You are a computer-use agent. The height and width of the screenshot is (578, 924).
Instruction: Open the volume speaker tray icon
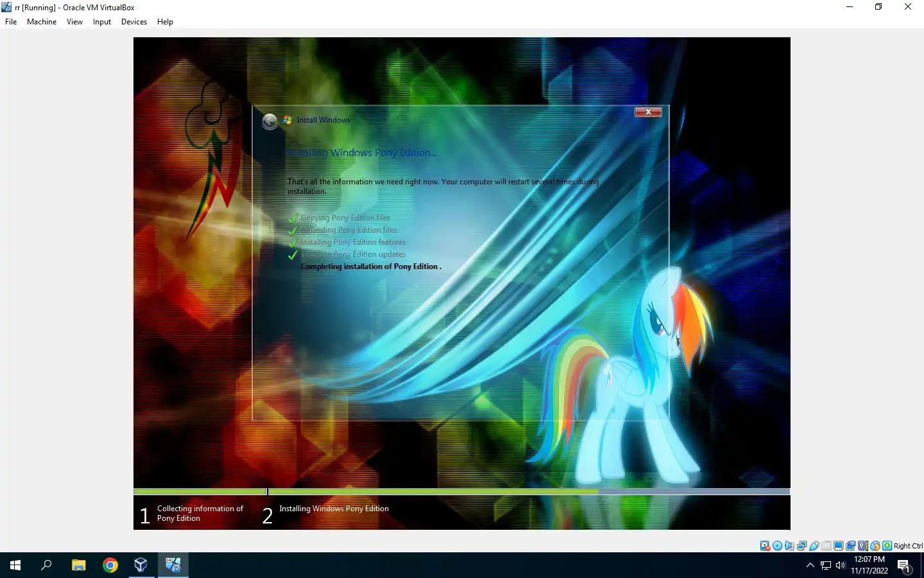coord(841,565)
